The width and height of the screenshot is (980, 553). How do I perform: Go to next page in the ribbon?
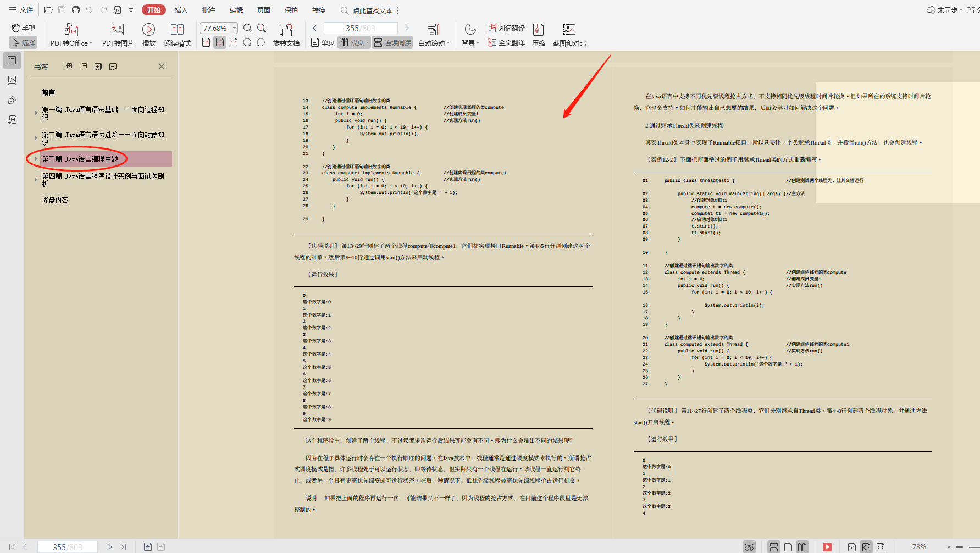(407, 28)
